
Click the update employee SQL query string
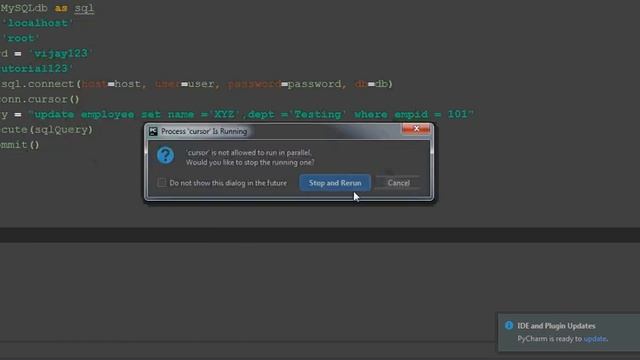click(x=251, y=114)
